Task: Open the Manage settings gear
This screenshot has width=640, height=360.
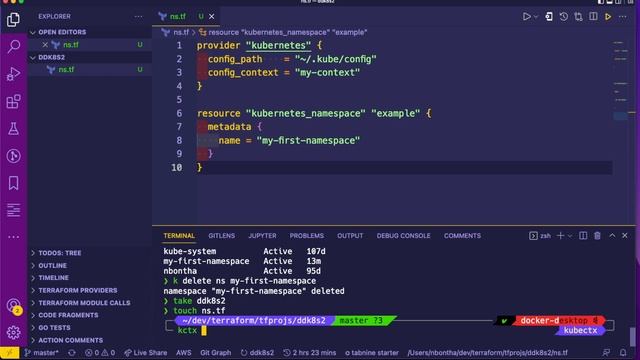Action: tap(13, 333)
